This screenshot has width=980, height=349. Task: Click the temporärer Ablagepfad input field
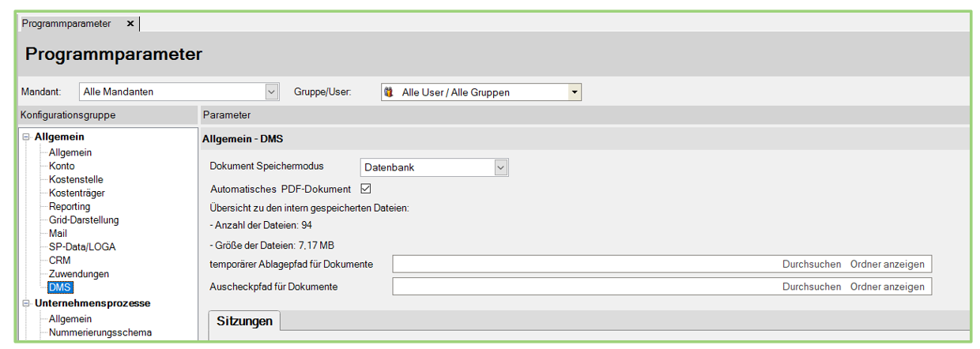[585, 264]
